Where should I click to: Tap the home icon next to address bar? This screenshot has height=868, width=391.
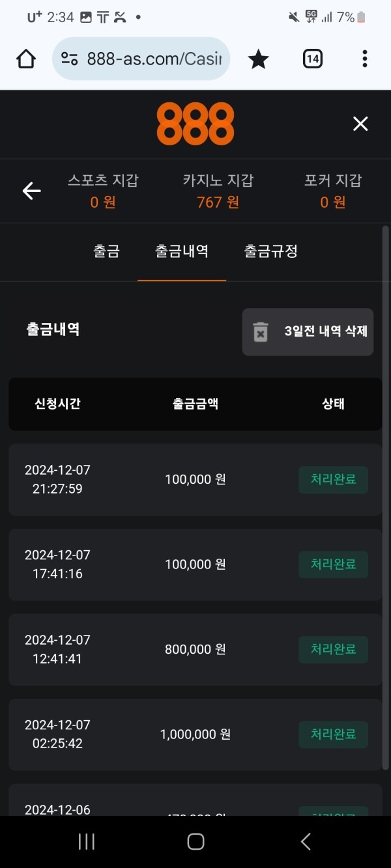[x=25, y=59]
